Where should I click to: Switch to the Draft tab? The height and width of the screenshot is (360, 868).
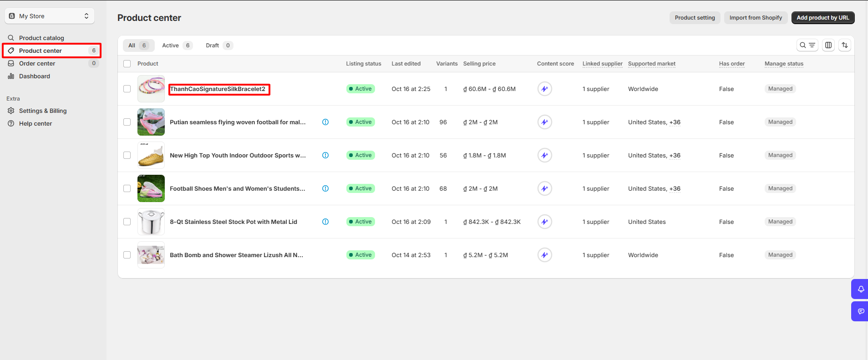tap(218, 46)
